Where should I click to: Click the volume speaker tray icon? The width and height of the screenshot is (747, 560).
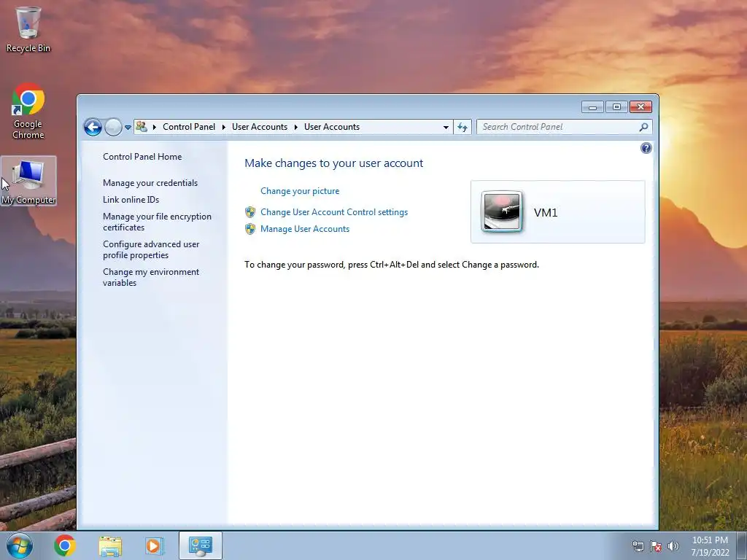tap(673, 546)
